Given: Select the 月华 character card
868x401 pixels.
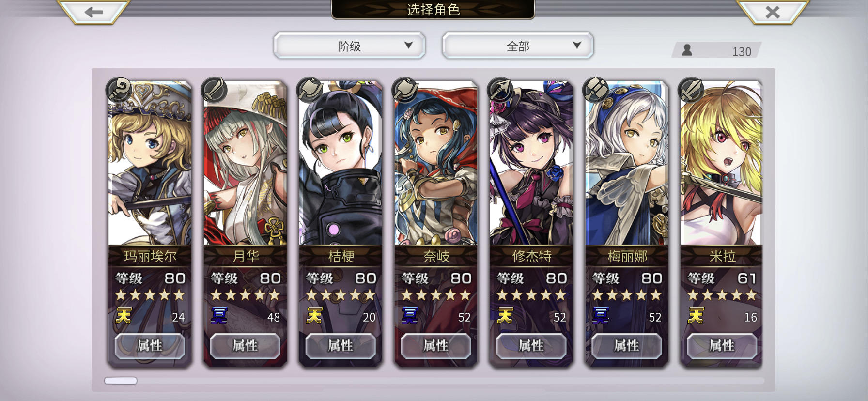Looking at the screenshot, I should (245, 223).
